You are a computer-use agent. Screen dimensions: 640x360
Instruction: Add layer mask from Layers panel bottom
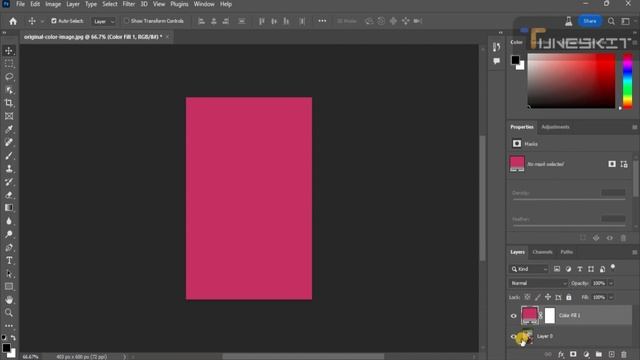coord(573,354)
